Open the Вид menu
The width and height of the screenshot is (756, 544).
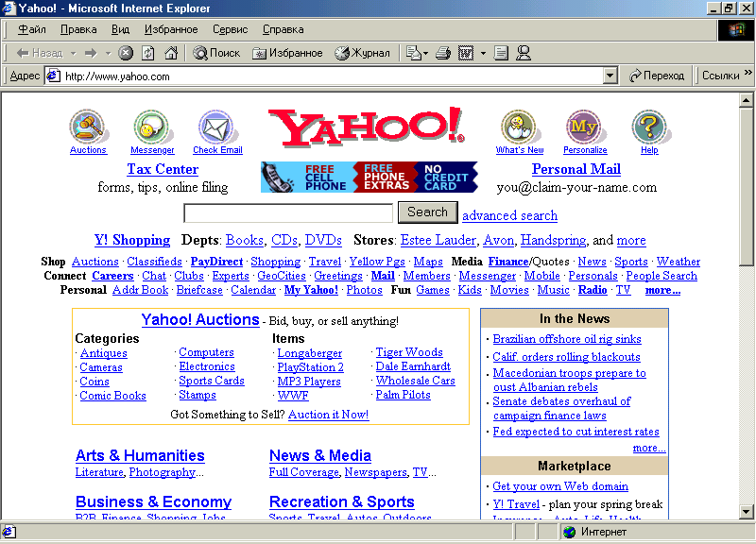(x=120, y=29)
